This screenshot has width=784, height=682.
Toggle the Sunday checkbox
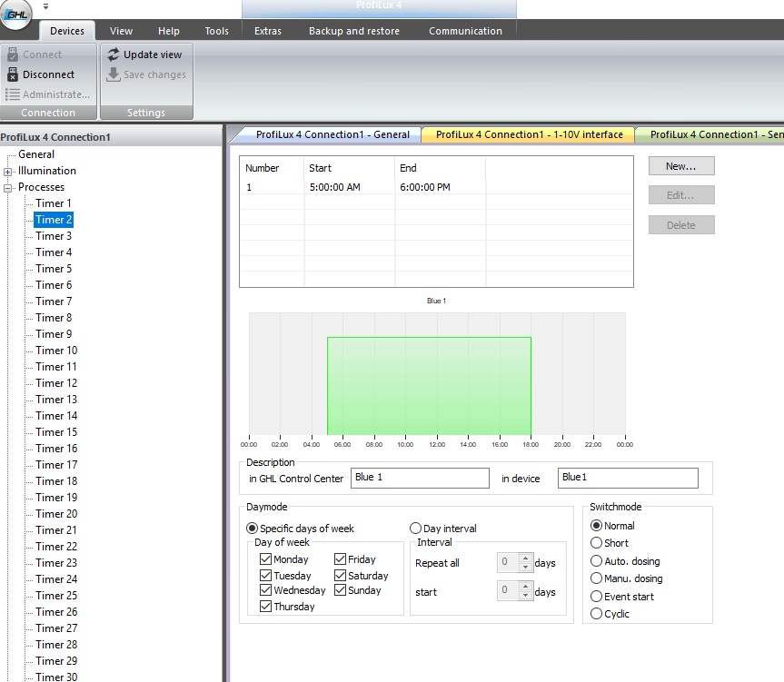pos(340,590)
